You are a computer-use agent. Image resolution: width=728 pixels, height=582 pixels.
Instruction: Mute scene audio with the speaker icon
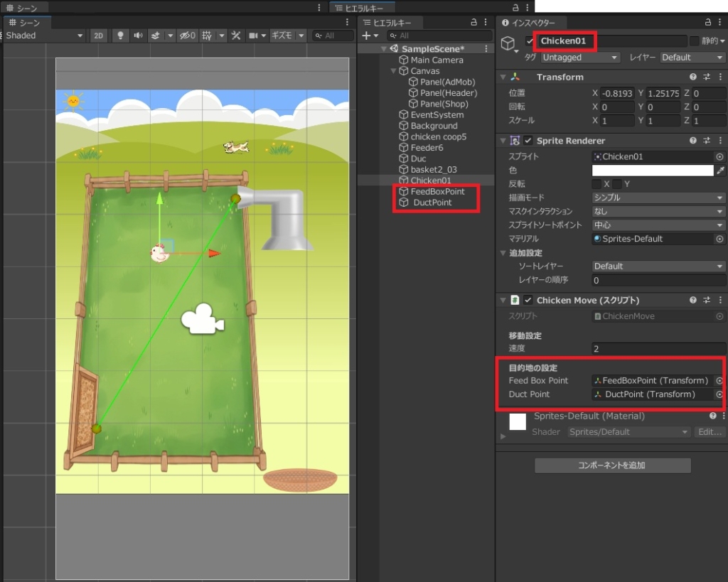point(138,36)
